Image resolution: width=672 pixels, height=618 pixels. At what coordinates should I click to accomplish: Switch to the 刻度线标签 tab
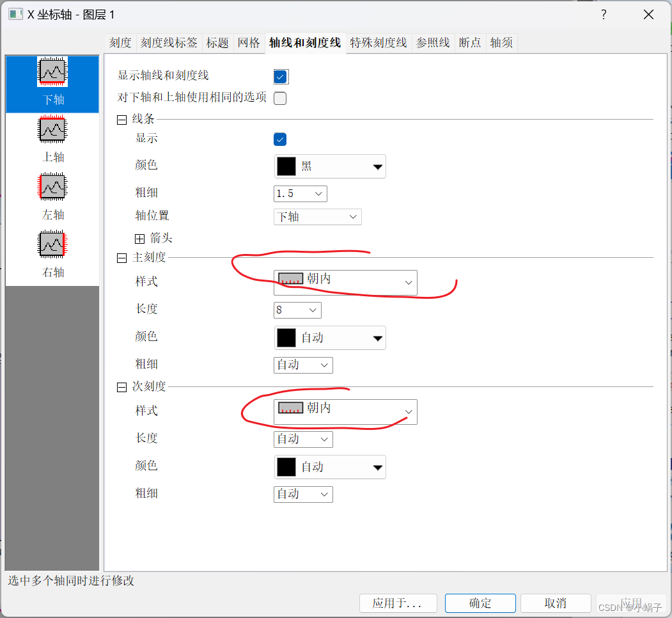pyautogui.click(x=169, y=43)
